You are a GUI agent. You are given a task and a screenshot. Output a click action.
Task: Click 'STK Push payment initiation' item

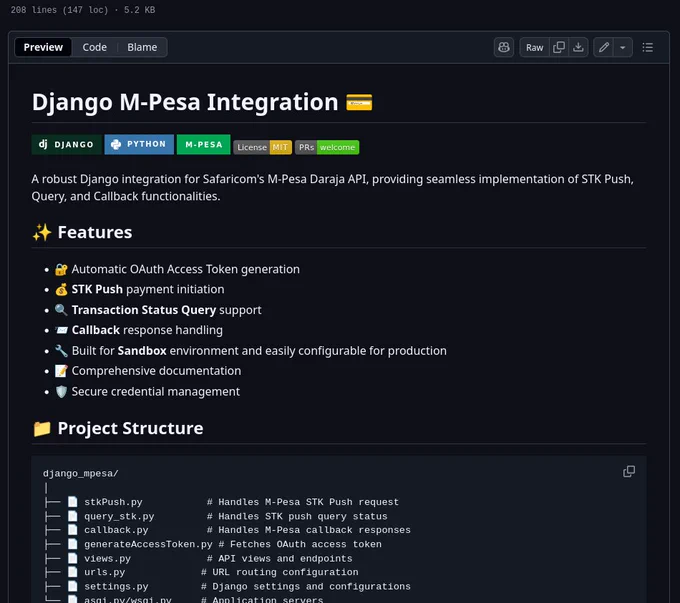[148, 289]
